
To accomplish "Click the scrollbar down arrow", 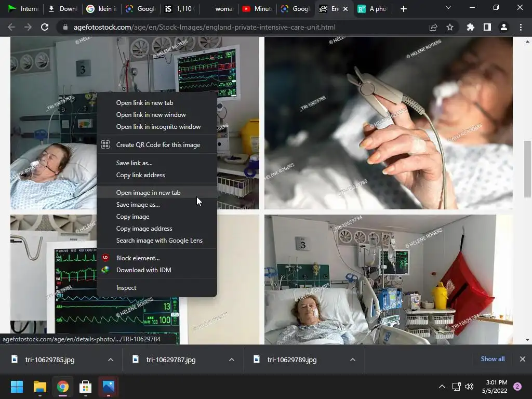I will [527, 340].
